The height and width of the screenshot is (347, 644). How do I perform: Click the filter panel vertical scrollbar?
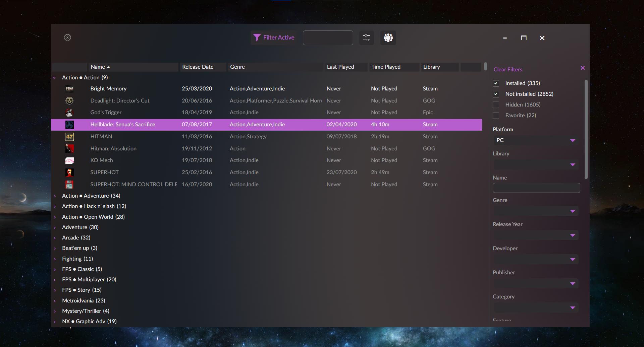[586, 129]
